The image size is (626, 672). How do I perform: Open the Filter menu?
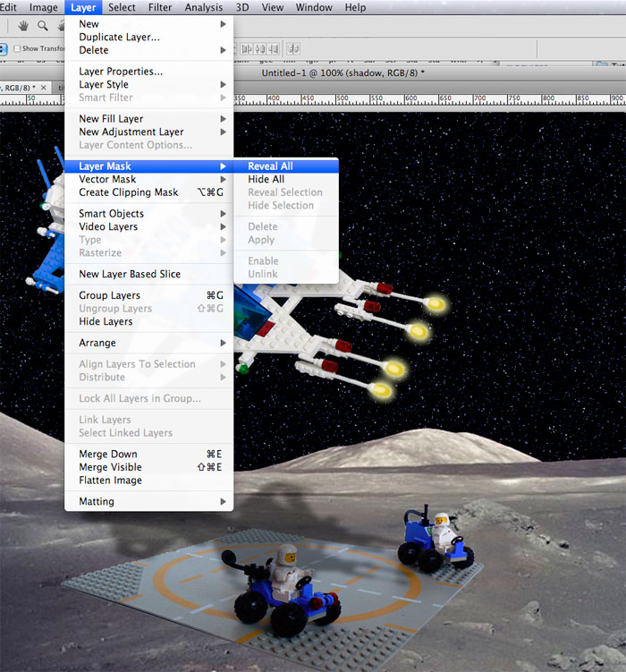(160, 7)
